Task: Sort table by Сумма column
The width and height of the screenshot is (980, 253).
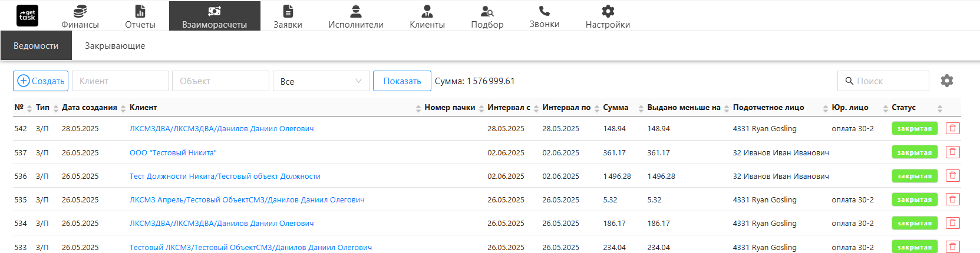Action: click(x=615, y=108)
